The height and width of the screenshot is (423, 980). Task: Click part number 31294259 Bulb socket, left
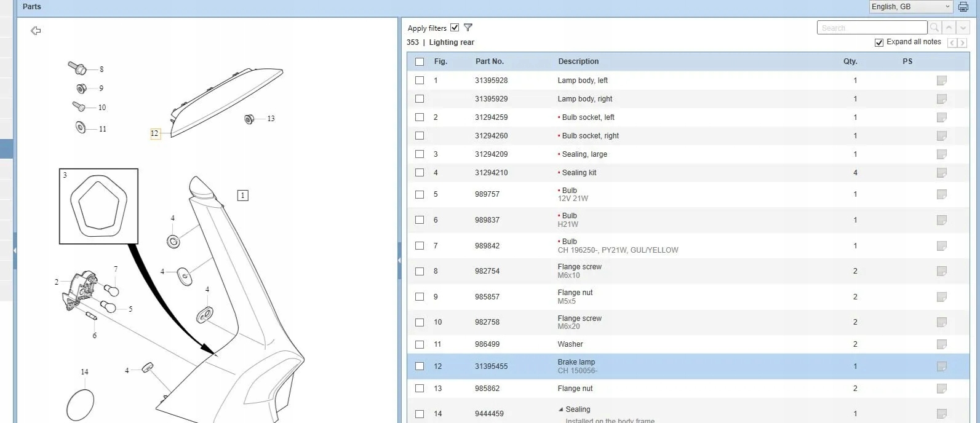click(491, 117)
